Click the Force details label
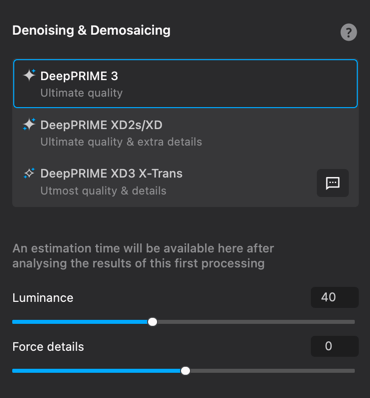Image resolution: width=370 pixels, height=398 pixels. tap(48, 347)
